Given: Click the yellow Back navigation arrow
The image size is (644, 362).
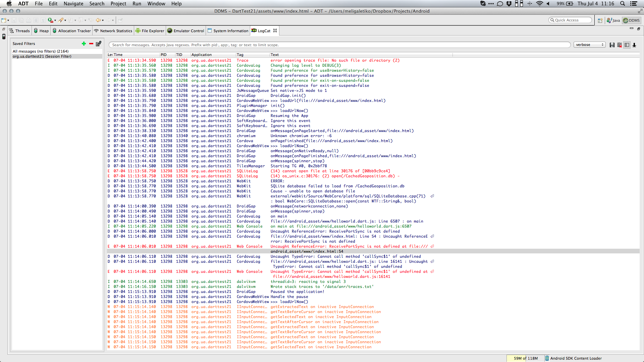Looking at the screenshot, I should [98, 20].
